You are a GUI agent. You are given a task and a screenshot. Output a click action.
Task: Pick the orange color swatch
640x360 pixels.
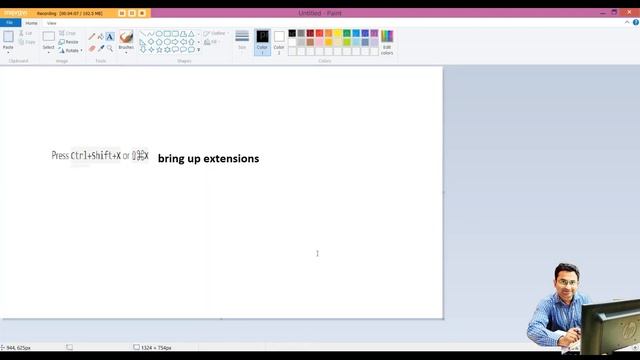[x=329, y=33]
